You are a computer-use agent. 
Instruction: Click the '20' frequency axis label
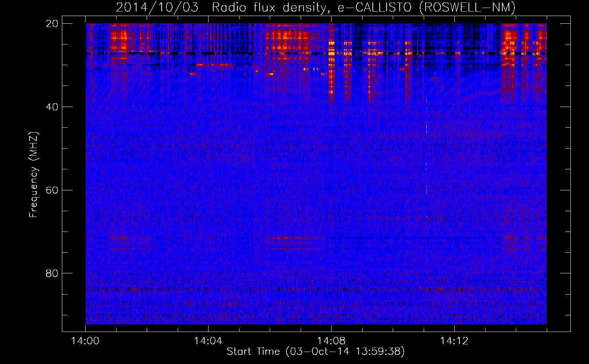click(52, 24)
